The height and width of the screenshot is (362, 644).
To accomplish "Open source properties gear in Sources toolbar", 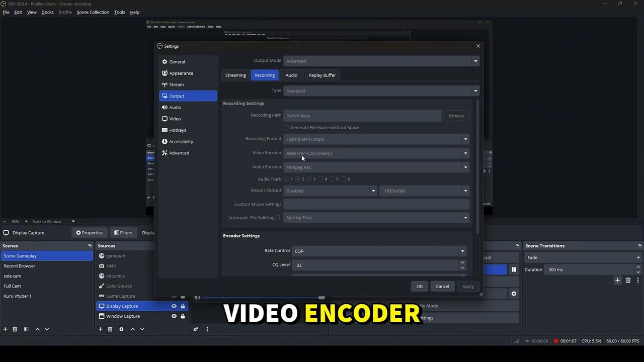I will [121, 329].
